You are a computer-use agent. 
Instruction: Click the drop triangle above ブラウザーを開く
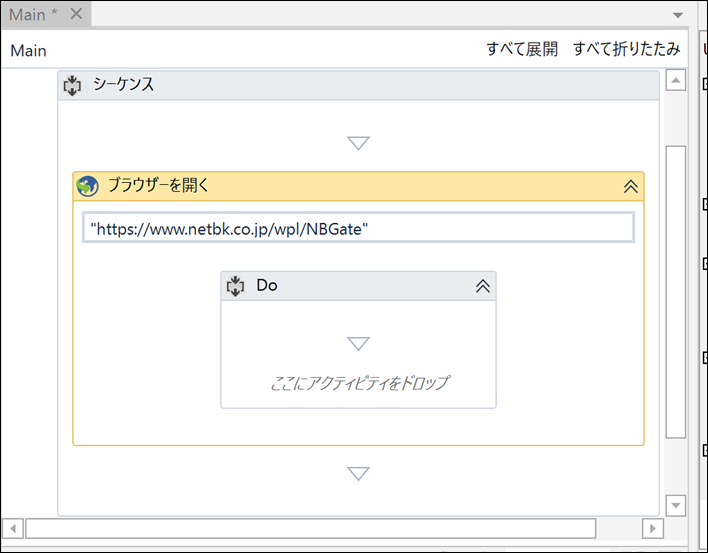[359, 143]
